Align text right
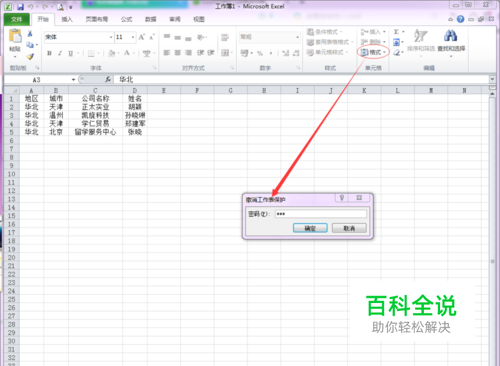500x366 pixels. (x=188, y=53)
